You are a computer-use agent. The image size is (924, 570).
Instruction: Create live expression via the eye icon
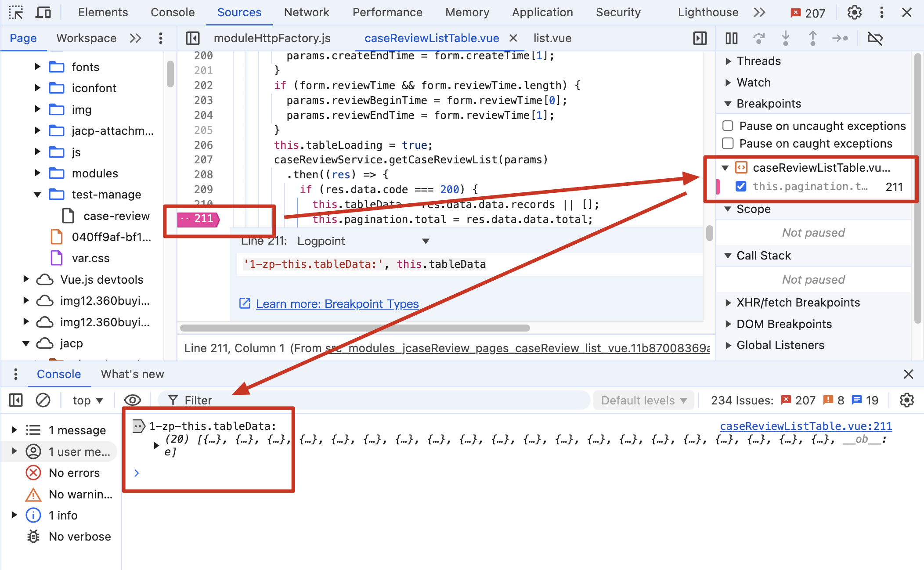(x=132, y=400)
